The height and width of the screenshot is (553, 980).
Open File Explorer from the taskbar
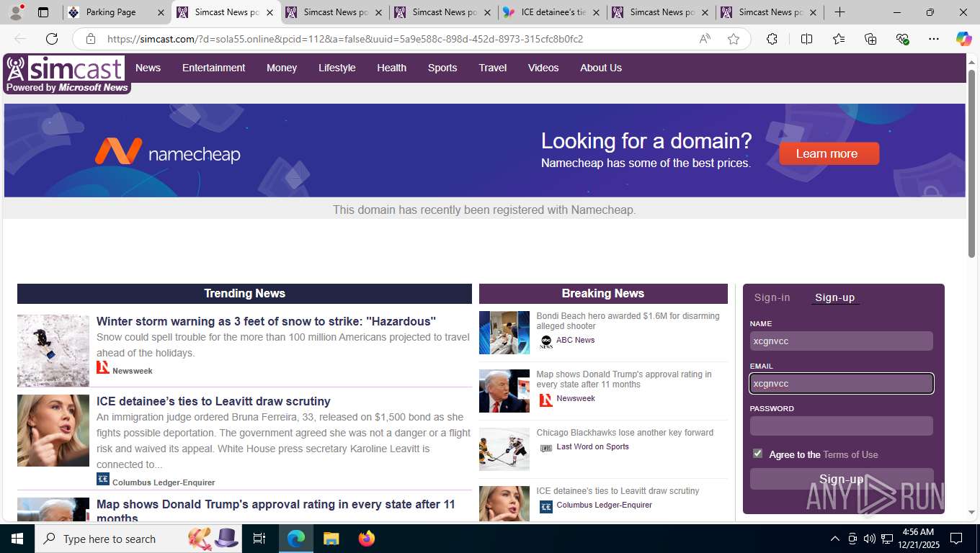point(331,539)
